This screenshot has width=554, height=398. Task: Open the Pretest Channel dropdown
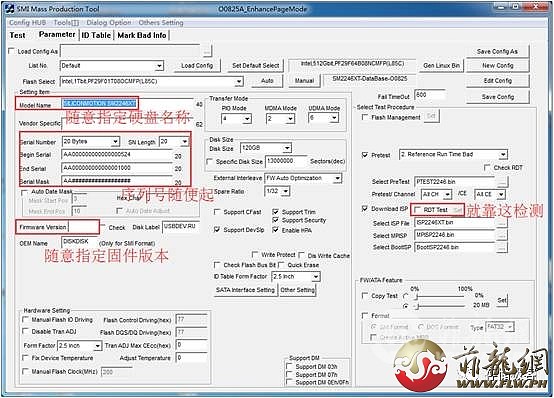tap(448, 194)
